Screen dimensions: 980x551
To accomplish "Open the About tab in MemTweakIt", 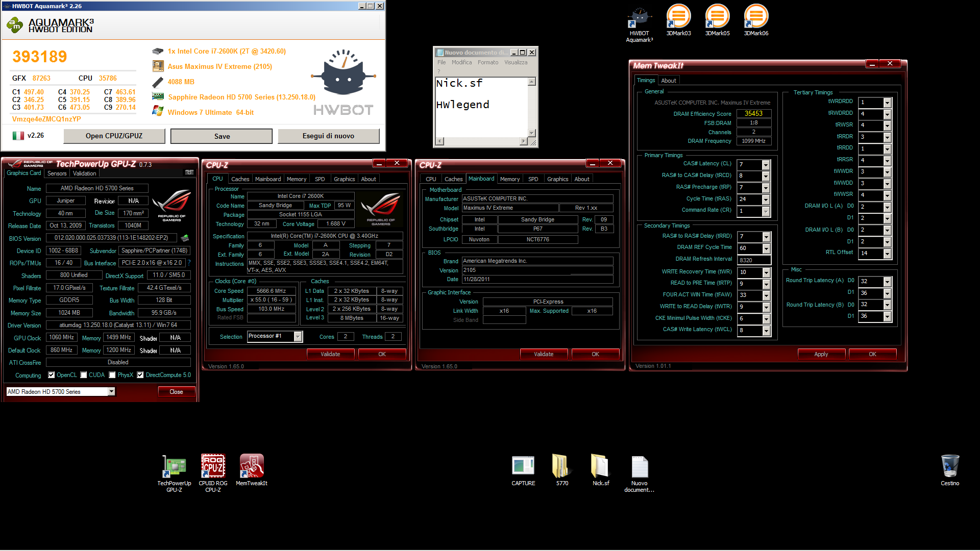I will click(x=669, y=81).
